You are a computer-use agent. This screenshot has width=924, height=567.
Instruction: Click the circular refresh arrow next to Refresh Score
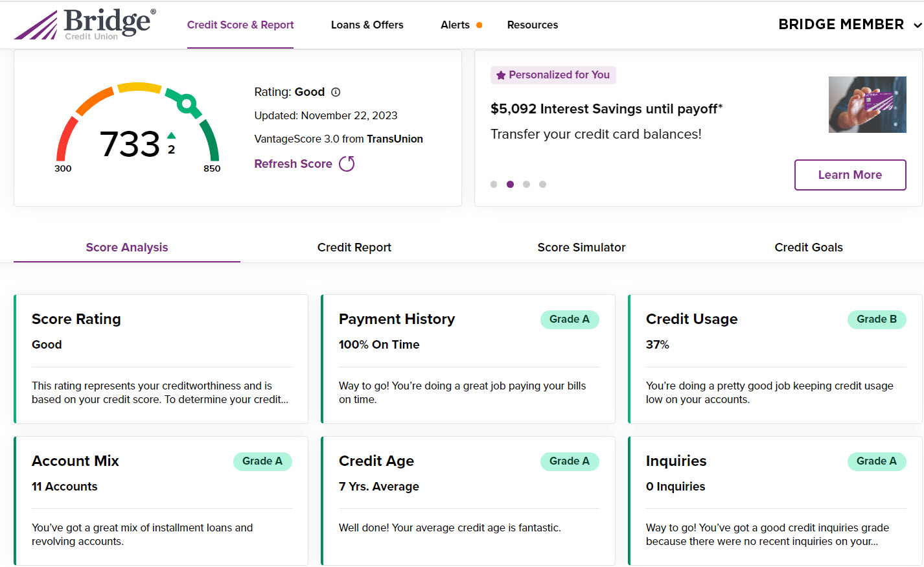pos(347,163)
